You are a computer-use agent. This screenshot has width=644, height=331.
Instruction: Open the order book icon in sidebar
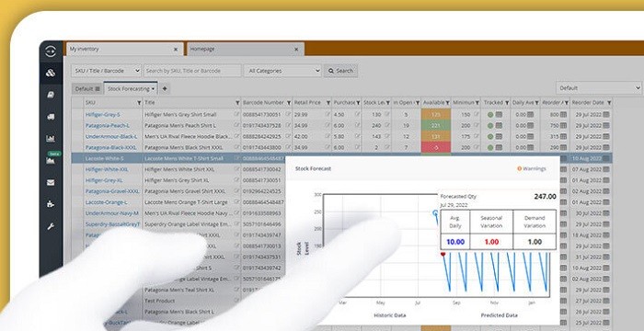click(x=51, y=95)
